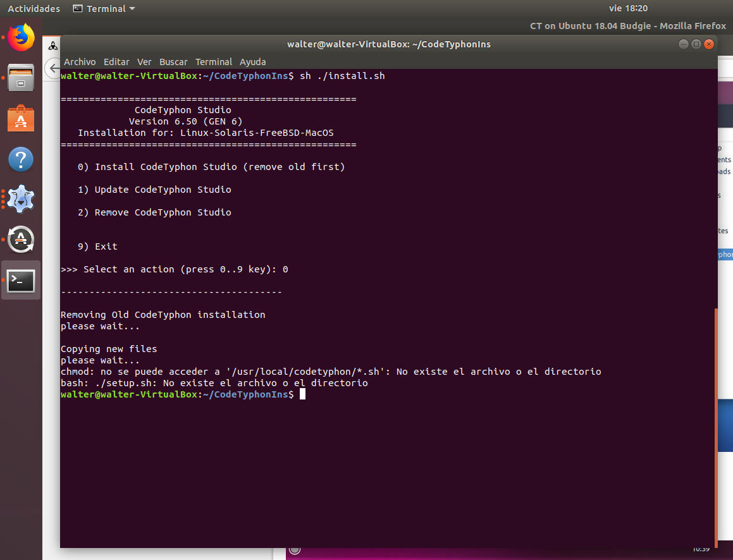Viewport: 733px width, 560px height.
Task: Open Firefox from the dock
Action: pyautogui.click(x=21, y=37)
